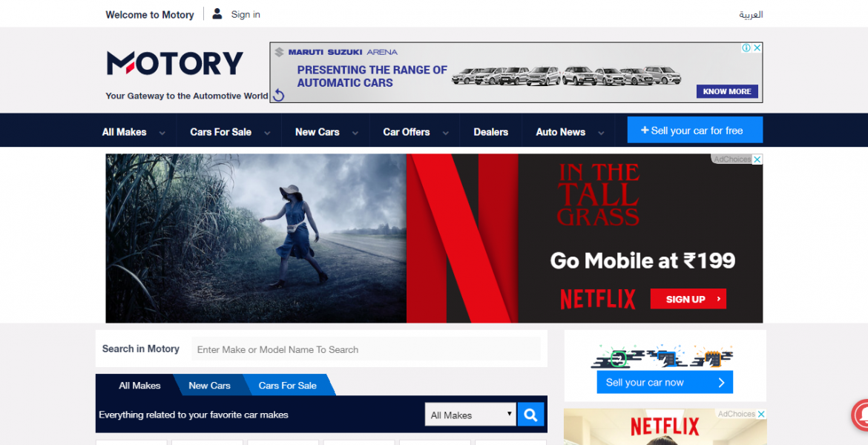
Task: Expand the Cars For Sale nav menu
Action: click(228, 132)
